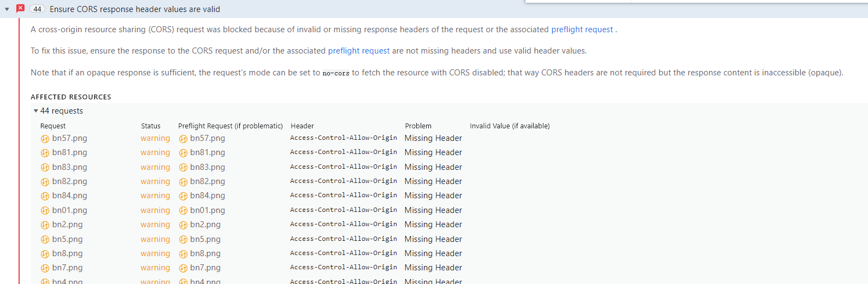Click warning status for bn57.png

(155, 138)
